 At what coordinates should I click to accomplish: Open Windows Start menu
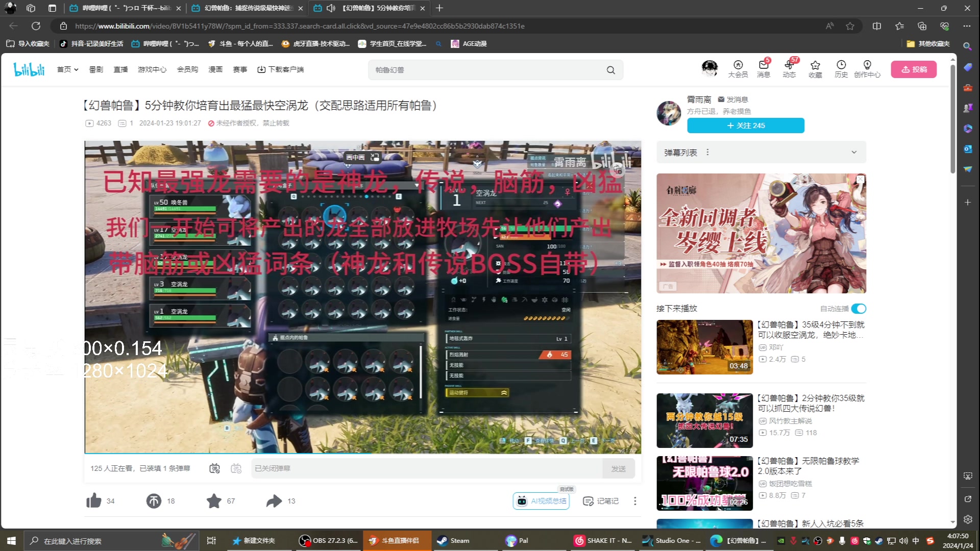(x=11, y=540)
